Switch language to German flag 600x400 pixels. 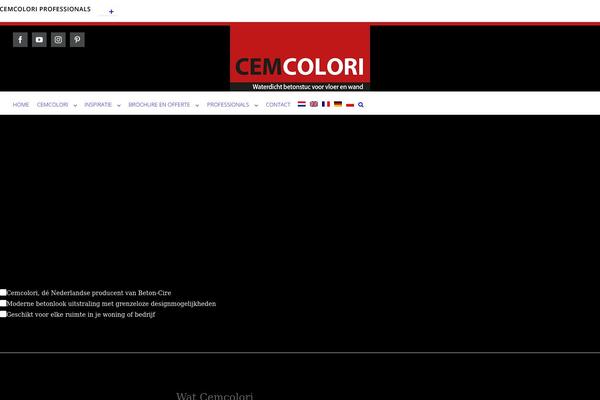[x=338, y=104]
